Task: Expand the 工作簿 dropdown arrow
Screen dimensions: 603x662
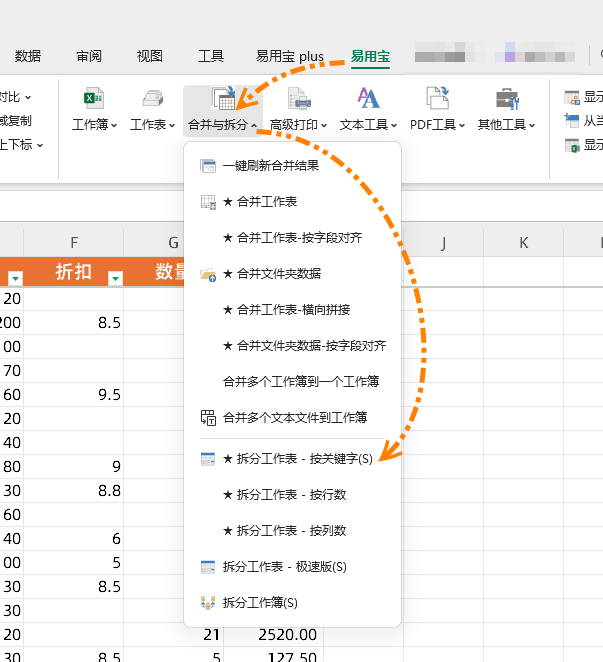Action: point(114,125)
